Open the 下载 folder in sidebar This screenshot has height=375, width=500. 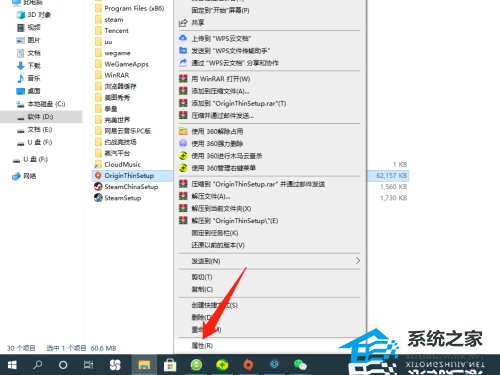[29, 65]
